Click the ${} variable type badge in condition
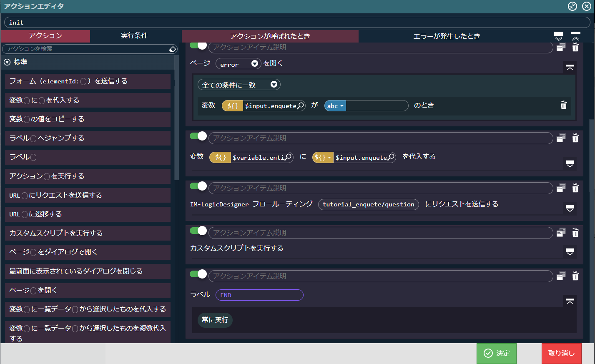Screen dimensions: 595x364 [232, 106]
